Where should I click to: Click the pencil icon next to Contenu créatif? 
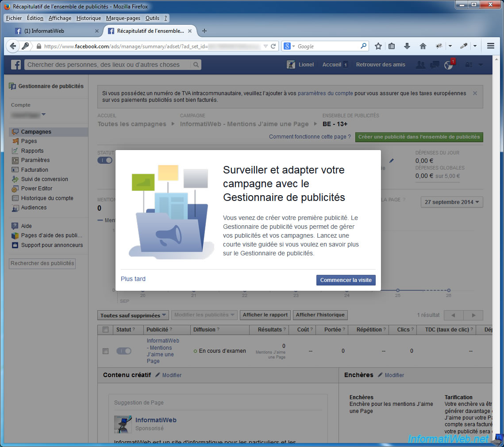click(x=158, y=375)
